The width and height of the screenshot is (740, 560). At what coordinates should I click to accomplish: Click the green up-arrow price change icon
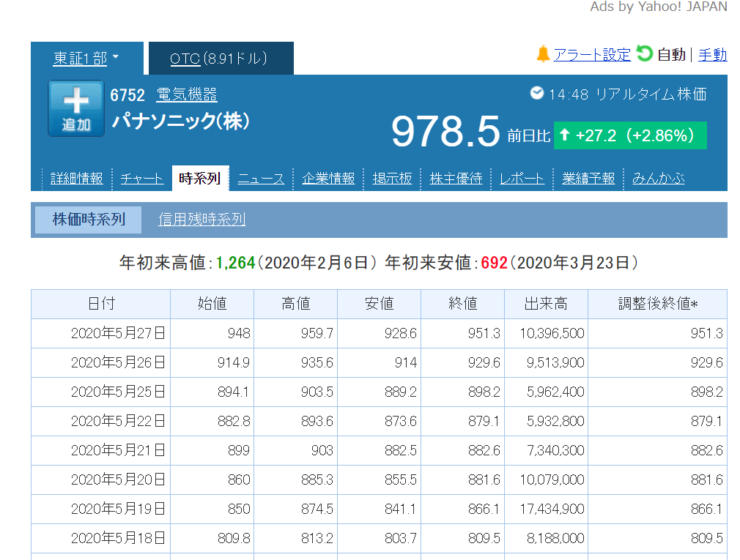[564, 135]
